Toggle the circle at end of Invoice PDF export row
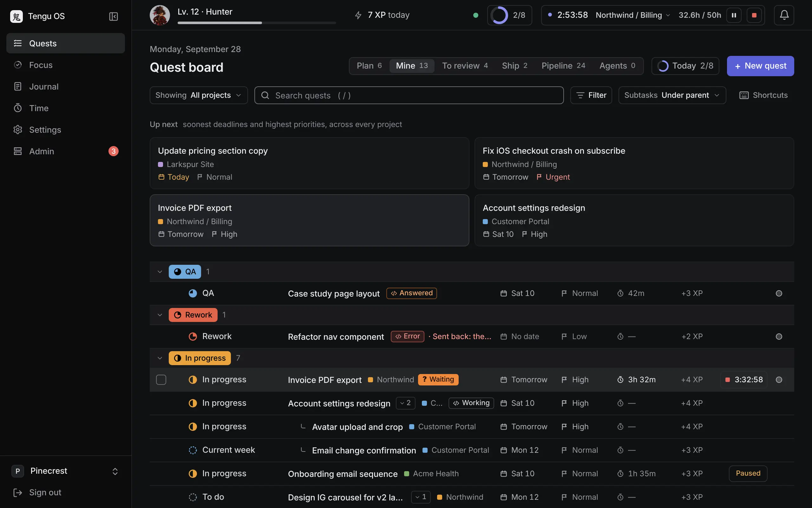This screenshot has width=812, height=508. point(779,380)
